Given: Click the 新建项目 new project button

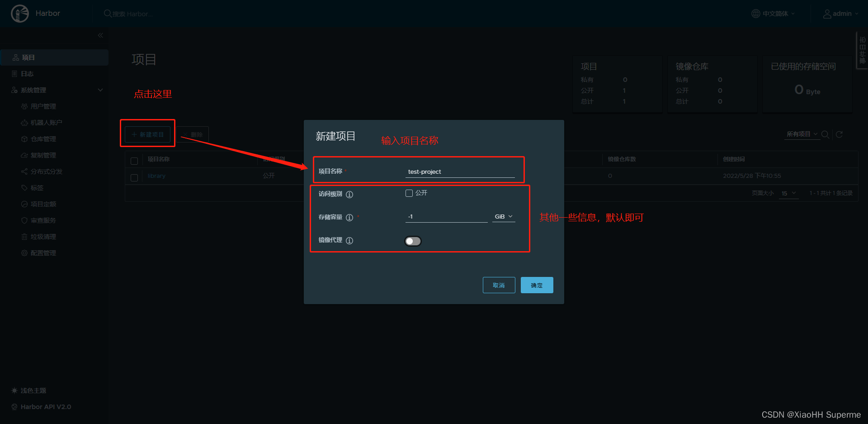Looking at the screenshot, I should click(x=147, y=134).
